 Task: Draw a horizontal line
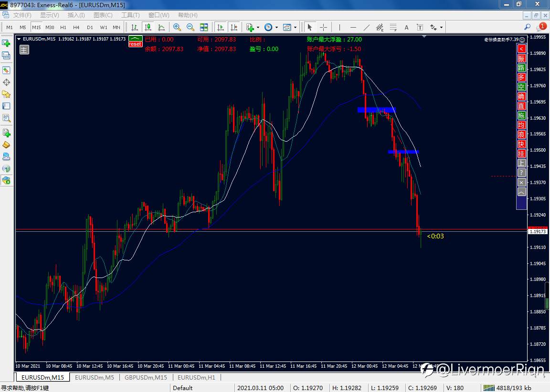[x=353, y=27]
